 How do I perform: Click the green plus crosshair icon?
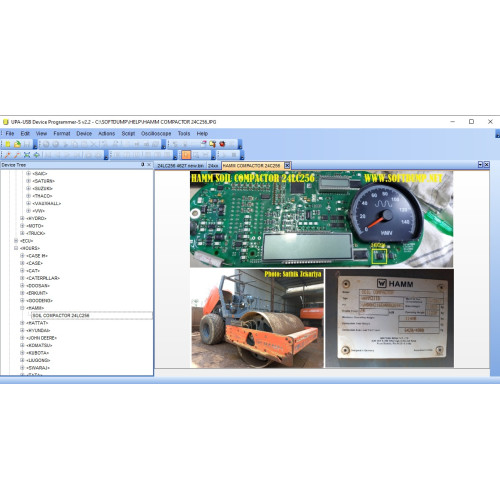[x=37, y=155]
